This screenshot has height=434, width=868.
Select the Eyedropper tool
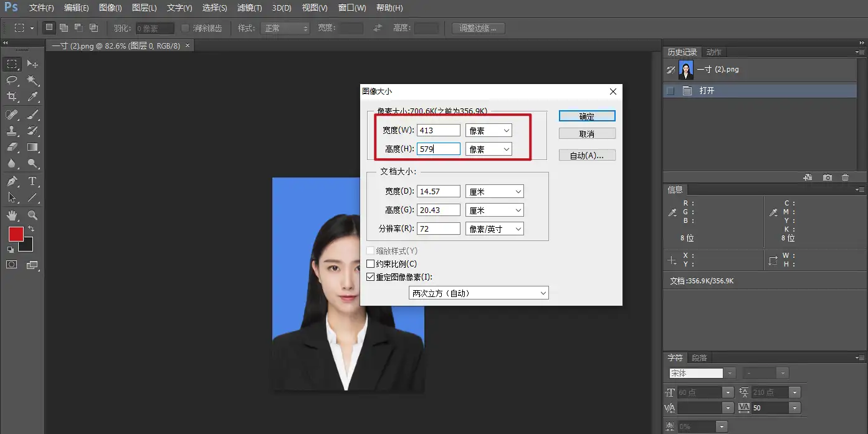pos(32,97)
